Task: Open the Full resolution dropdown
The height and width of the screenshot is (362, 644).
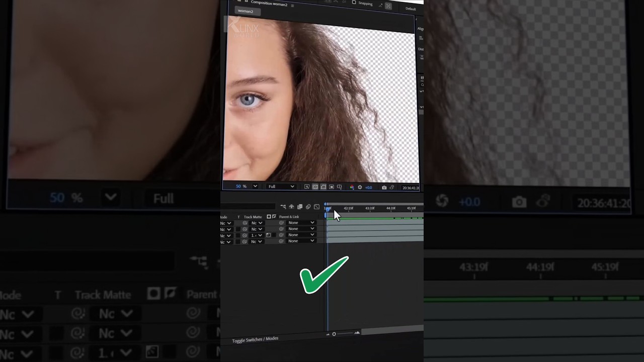Action: [281, 187]
